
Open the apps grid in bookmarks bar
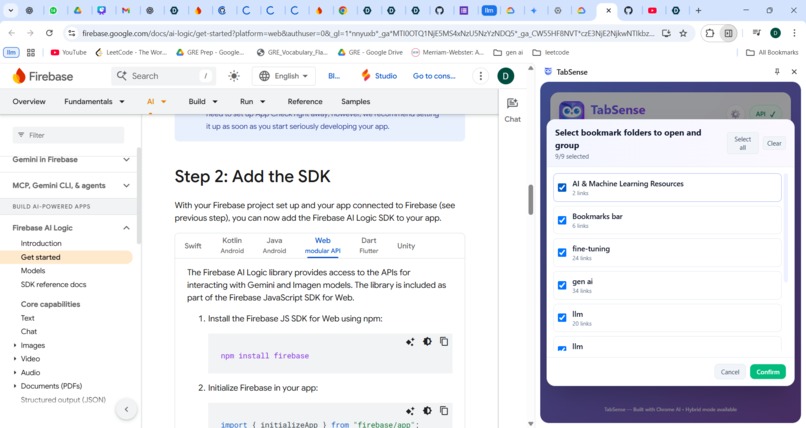(x=31, y=52)
